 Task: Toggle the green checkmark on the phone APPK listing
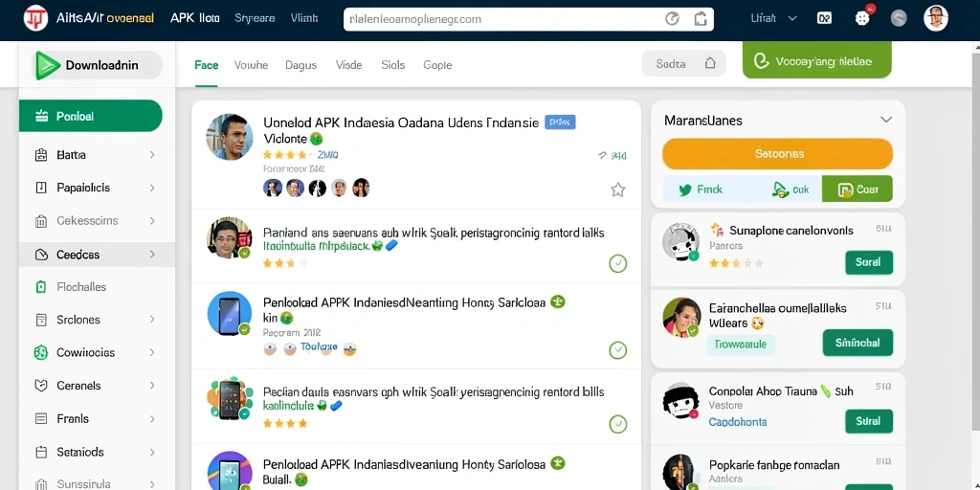pyautogui.click(x=617, y=350)
